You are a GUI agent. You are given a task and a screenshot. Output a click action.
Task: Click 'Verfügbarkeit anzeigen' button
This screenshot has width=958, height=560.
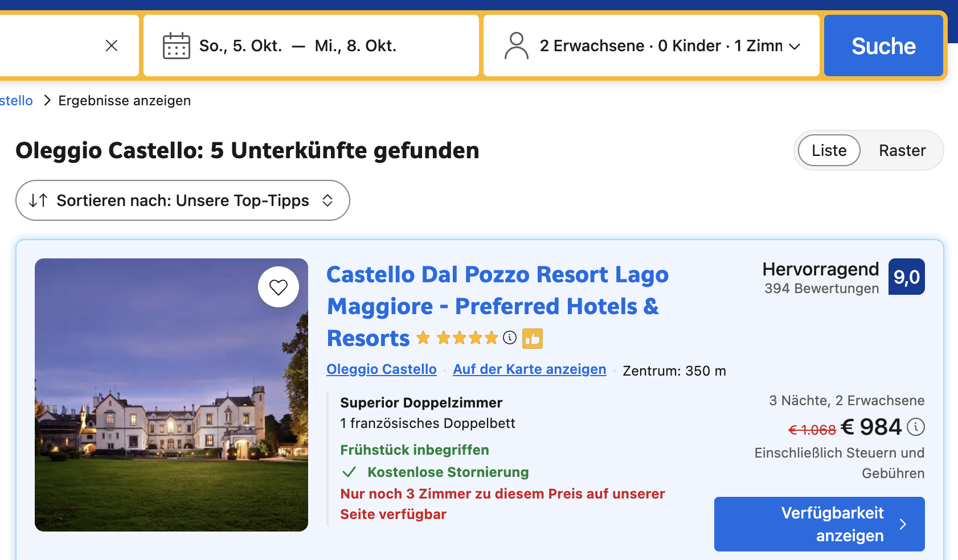click(820, 524)
